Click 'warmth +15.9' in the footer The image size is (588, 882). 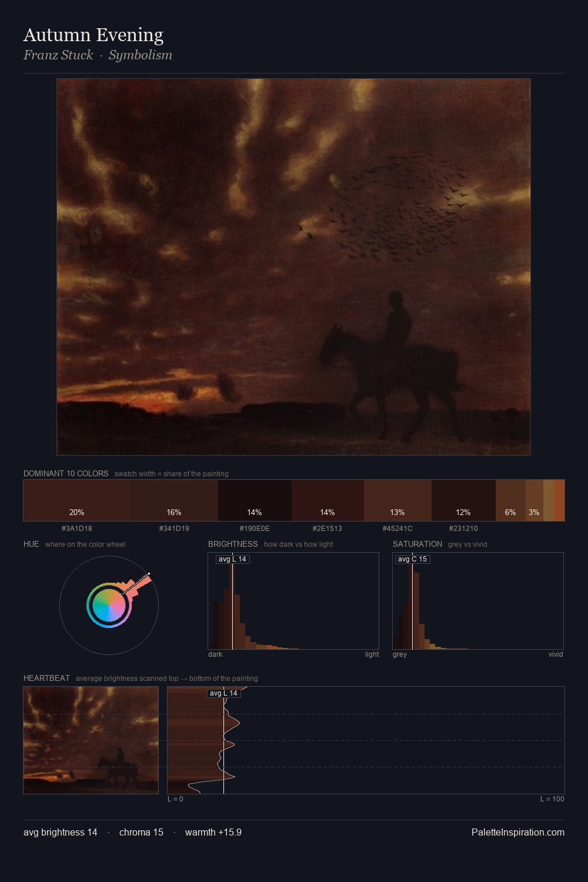tap(213, 832)
